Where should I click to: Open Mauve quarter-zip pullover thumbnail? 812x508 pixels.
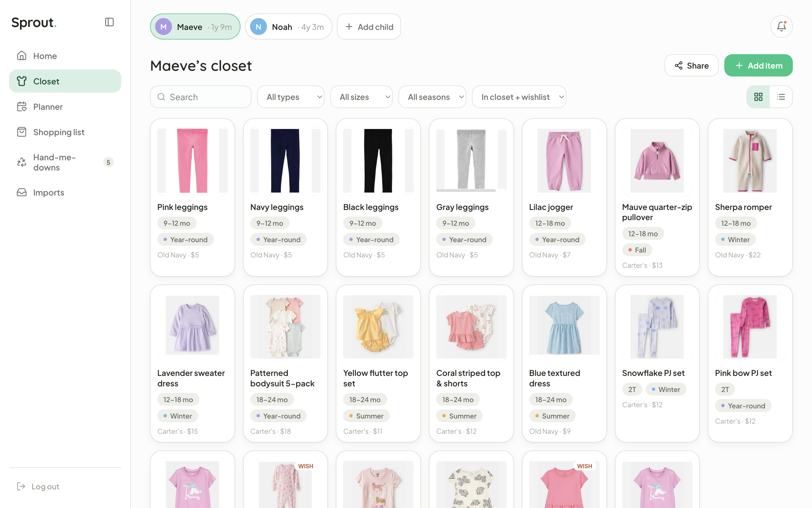[657, 161]
